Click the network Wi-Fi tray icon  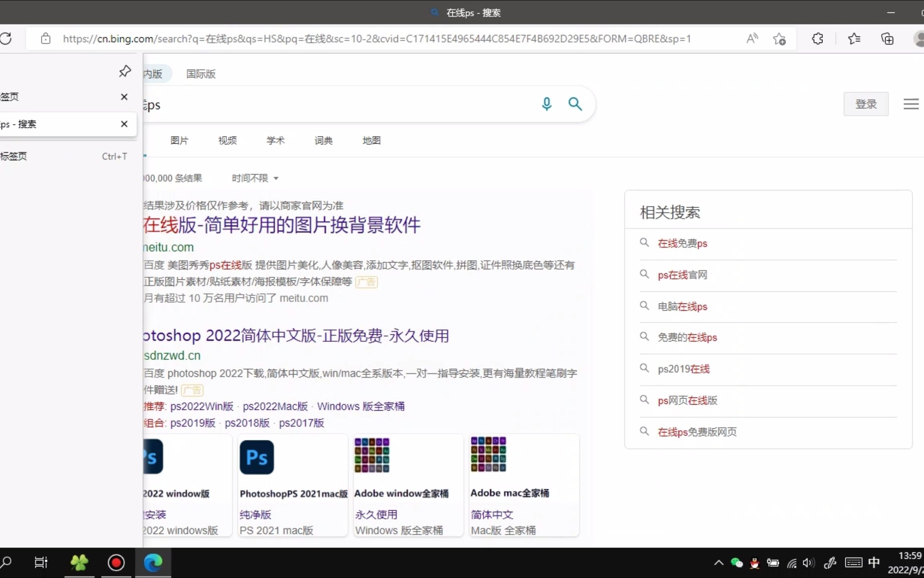(791, 563)
